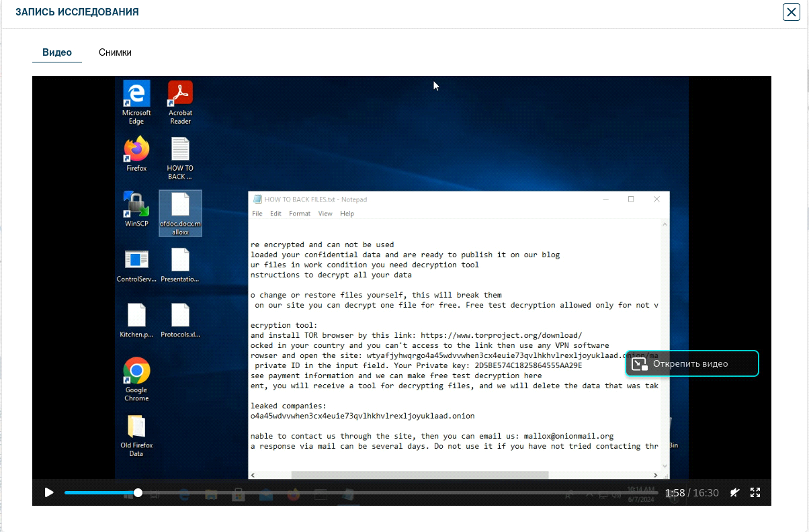809x532 pixels.
Task: Click the Microsoft Edge desktop icon
Action: pos(136,102)
